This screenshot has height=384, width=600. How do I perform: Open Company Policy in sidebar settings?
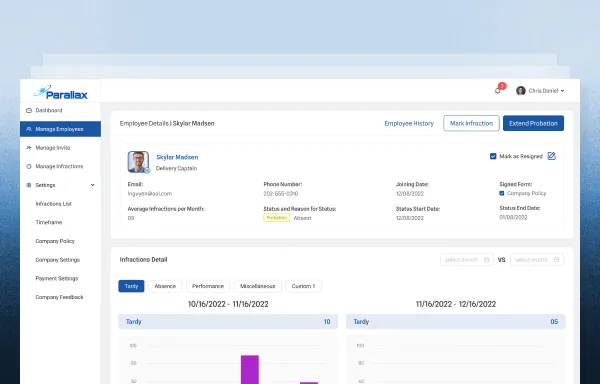coord(55,241)
